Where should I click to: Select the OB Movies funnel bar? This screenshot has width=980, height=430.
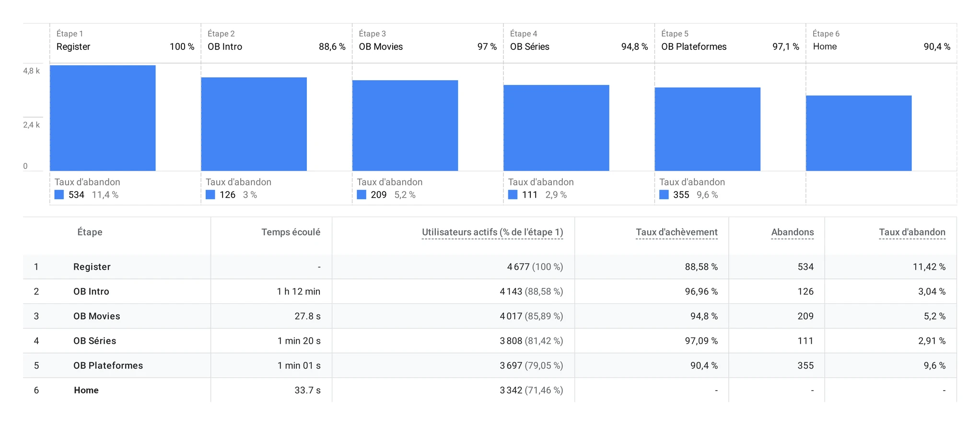(405, 125)
